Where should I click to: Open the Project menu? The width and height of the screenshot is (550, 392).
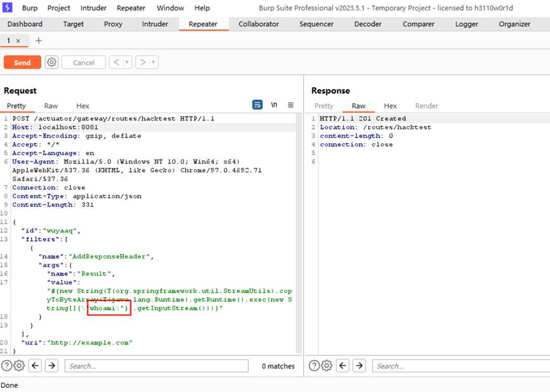[x=58, y=8]
